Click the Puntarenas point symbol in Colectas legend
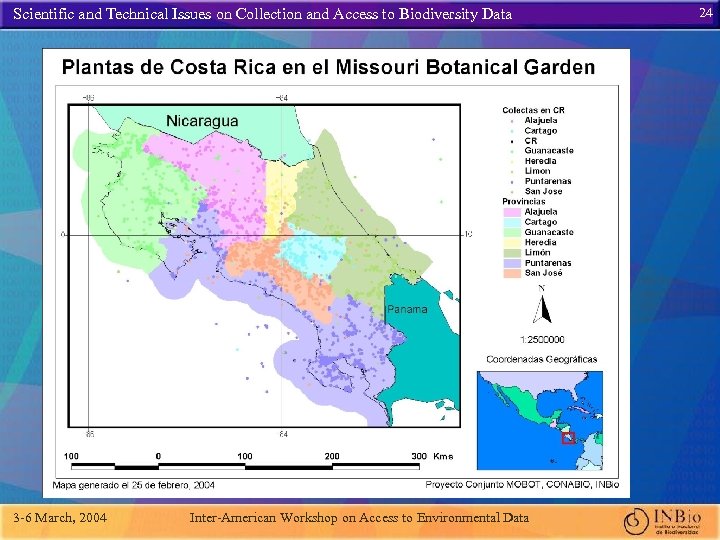Image resolution: width=720 pixels, height=540 pixels. [512, 182]
